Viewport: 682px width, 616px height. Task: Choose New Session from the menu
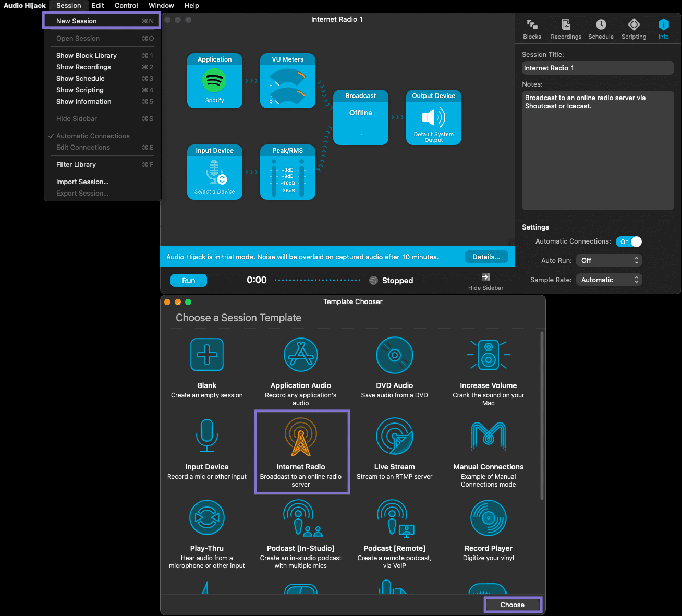(x=102, y=21)
